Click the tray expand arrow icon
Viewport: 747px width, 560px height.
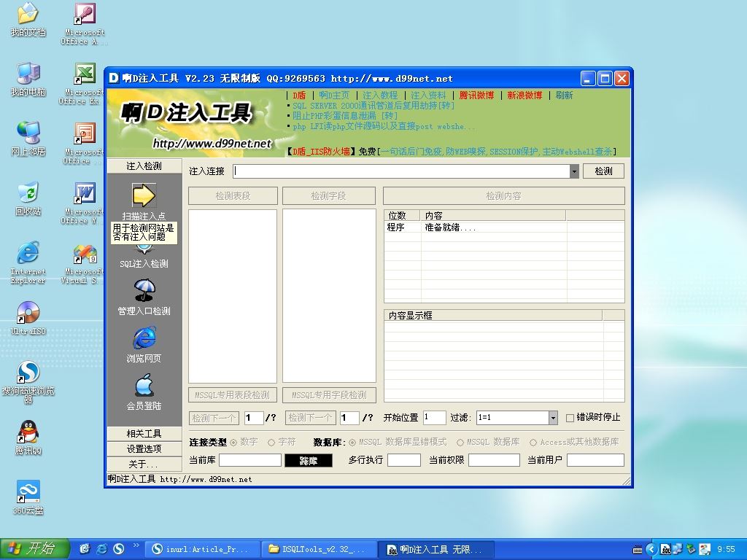[x=651, y=549]
